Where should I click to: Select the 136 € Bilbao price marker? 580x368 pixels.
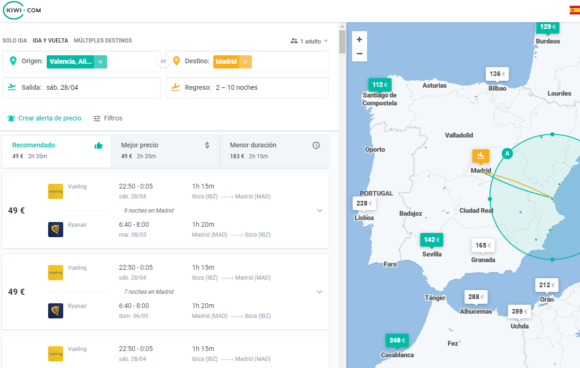497,74
